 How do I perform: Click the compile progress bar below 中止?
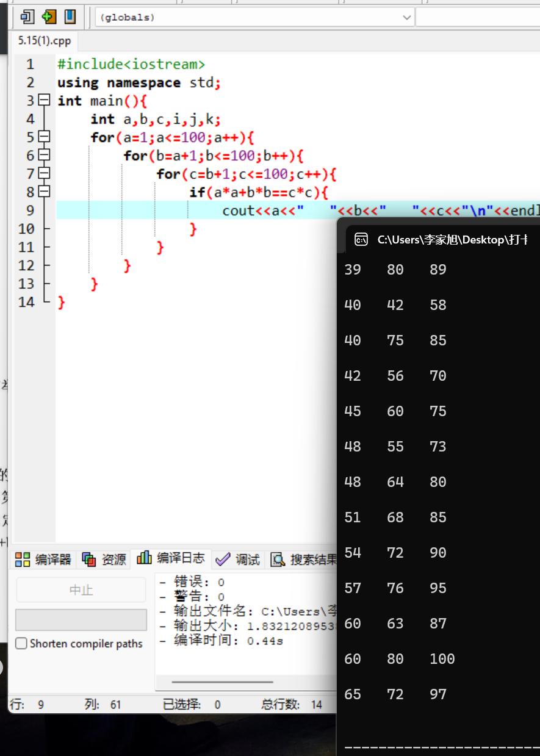point(81,619)
